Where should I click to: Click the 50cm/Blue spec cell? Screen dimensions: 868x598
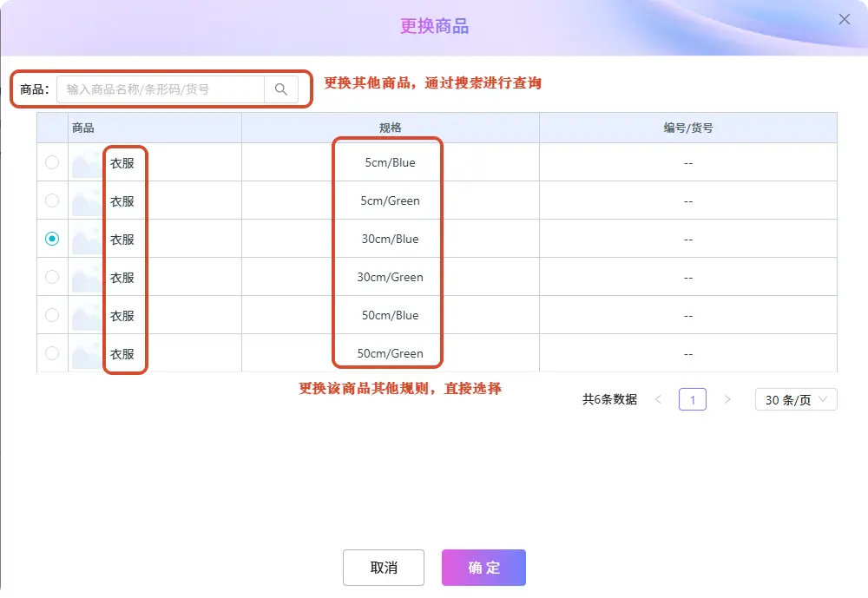tap(391, 316)
